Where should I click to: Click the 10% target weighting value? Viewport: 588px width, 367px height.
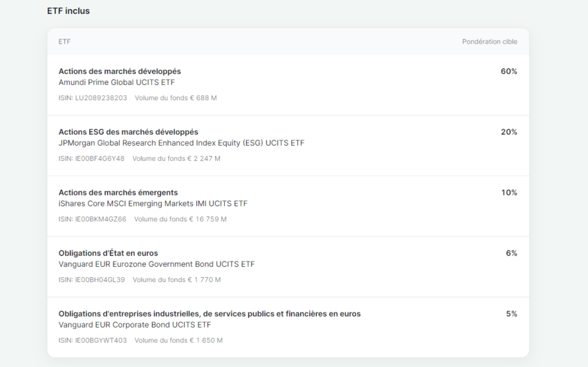tap(509, 193)
